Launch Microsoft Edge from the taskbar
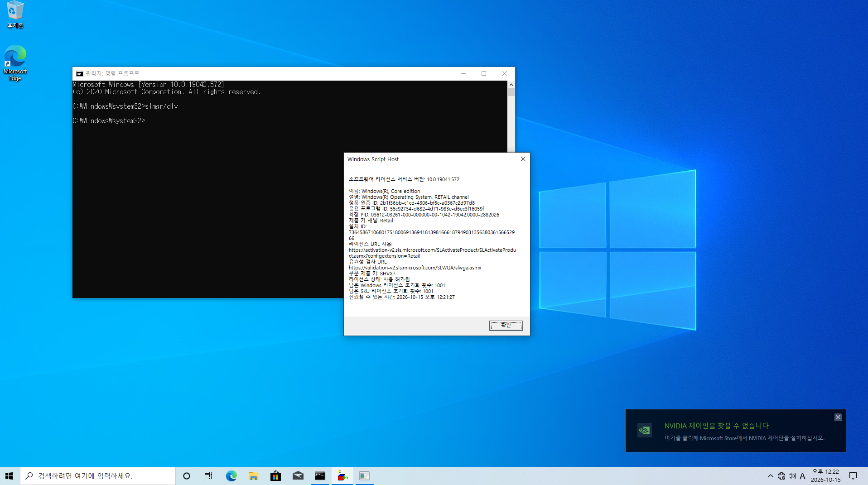The width and height of the screenshot is (868, 485). (231, 475)
